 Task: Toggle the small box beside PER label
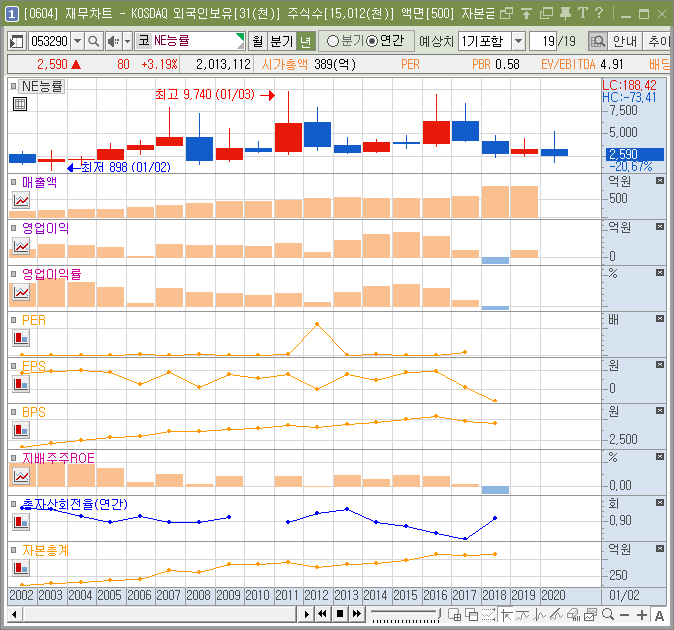pos(14,320)
